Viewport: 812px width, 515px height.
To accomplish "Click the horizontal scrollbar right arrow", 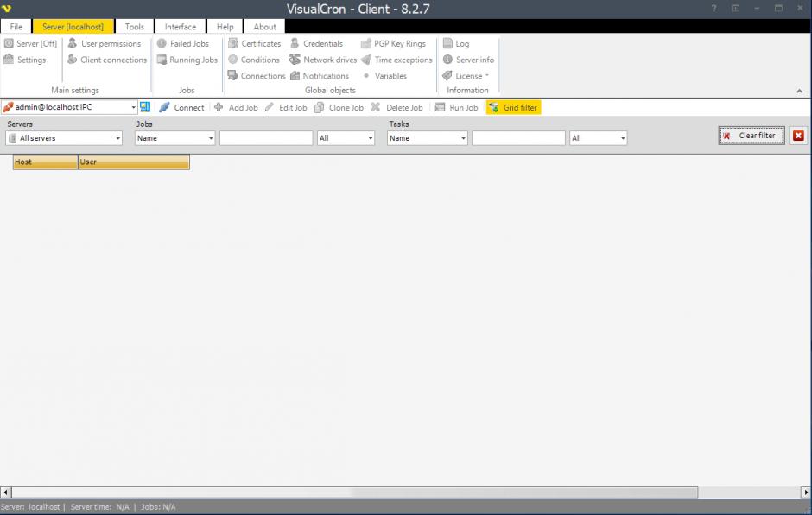I will pyautogui.click(x=806, y=493).
